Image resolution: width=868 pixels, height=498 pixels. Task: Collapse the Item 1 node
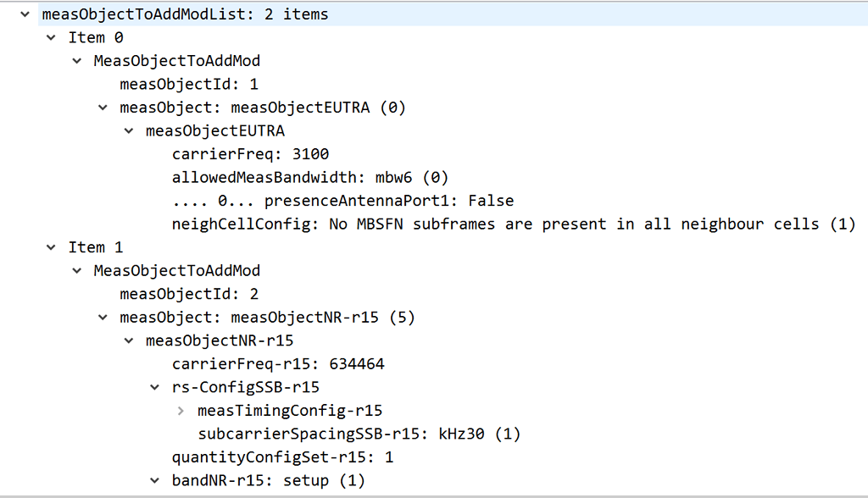pos(51,247)
